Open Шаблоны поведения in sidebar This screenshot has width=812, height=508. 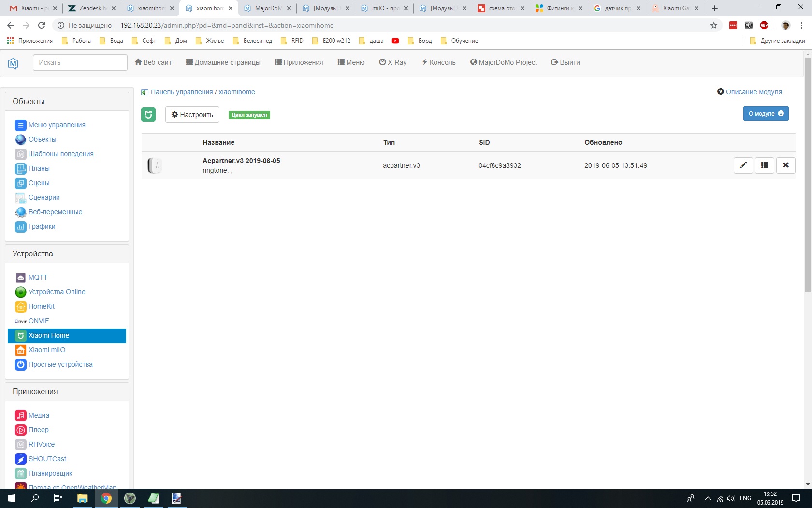[x=61, y=154]
